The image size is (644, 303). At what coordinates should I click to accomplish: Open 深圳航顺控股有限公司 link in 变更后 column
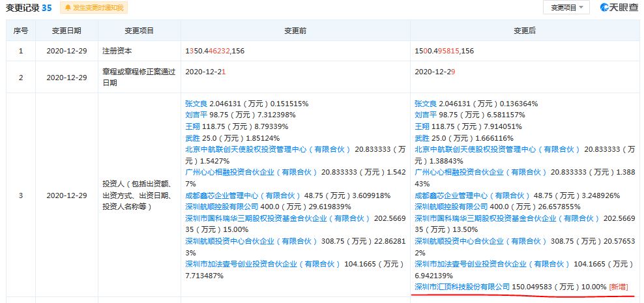[x=451, y=207]
